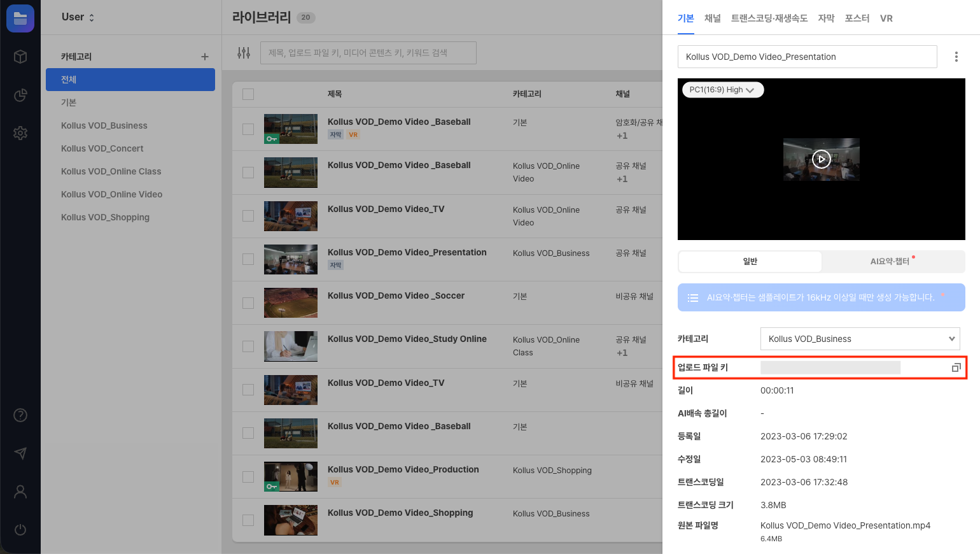
Task: Click the paper plane send icon
Action: [20, 453]
